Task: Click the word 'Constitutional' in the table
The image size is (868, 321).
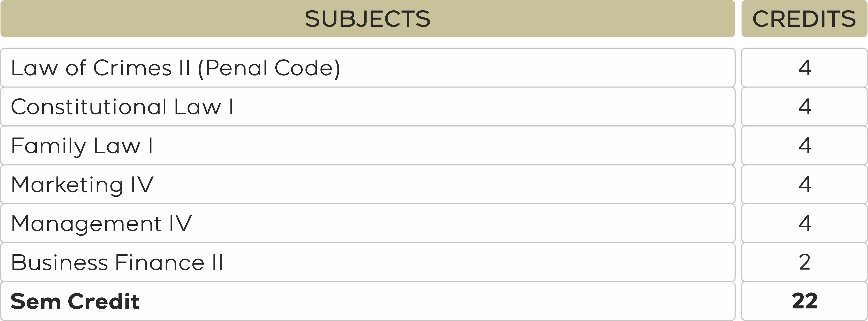Action: click(89, 107)
